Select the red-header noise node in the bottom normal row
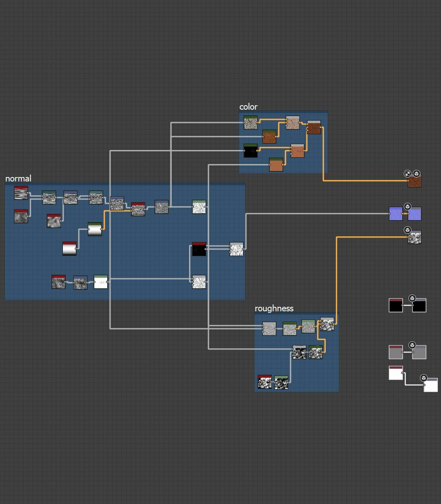 (x=58, y=282)
